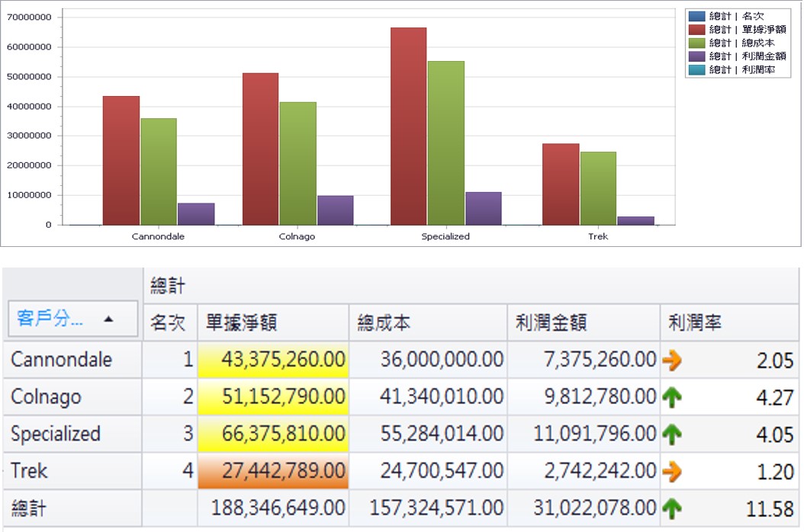Click the purple 利潤金額 legend swatch
Image resolution: width=804 pixels, height=532 pixels.
[696, 56]
